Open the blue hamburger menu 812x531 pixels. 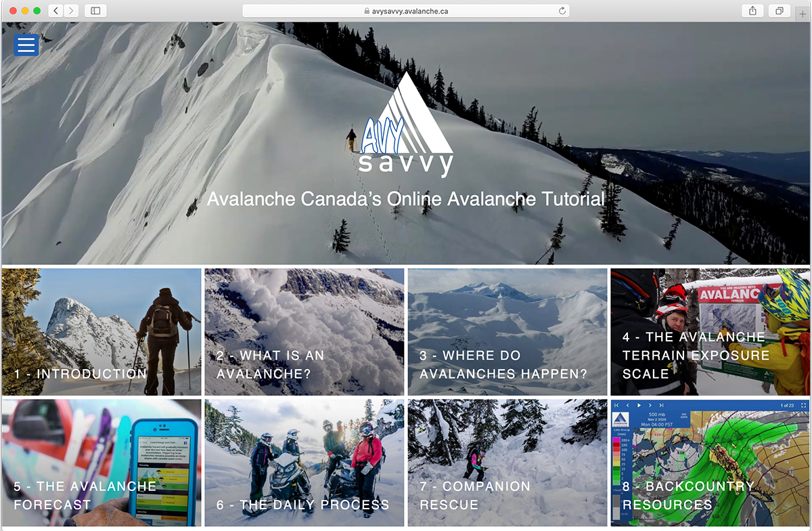pos(26,45)
